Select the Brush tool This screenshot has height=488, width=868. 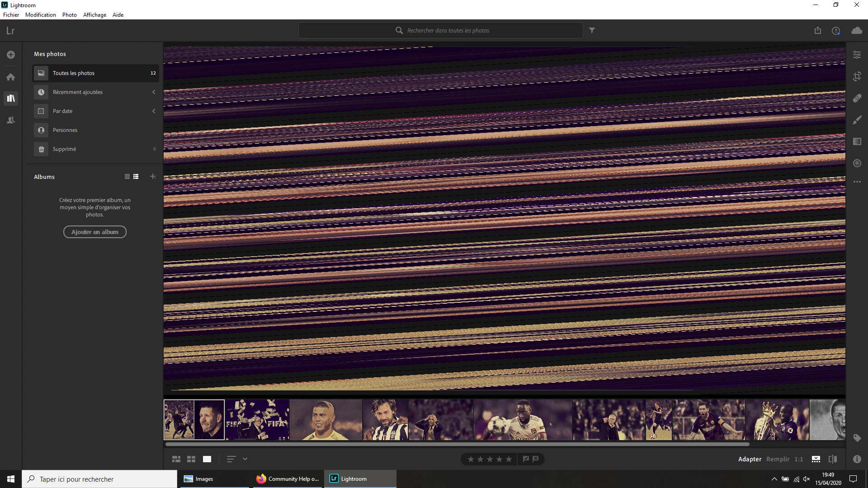point(857,120)
